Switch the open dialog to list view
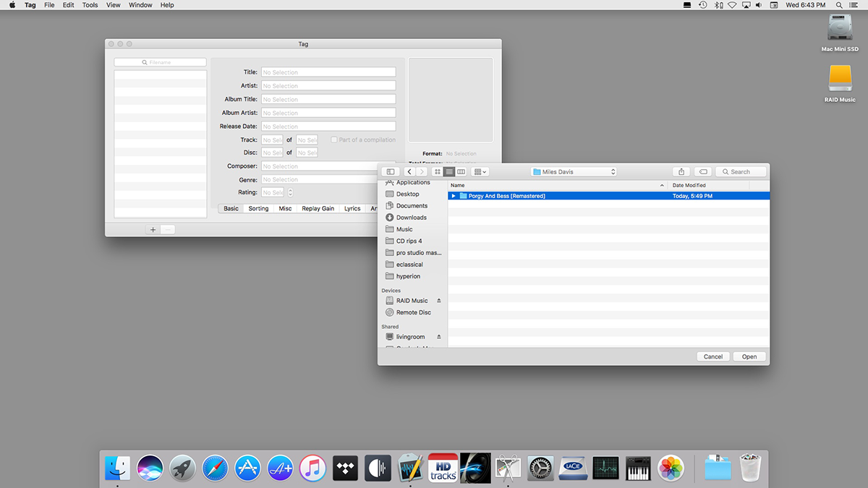 pos(449,171)
